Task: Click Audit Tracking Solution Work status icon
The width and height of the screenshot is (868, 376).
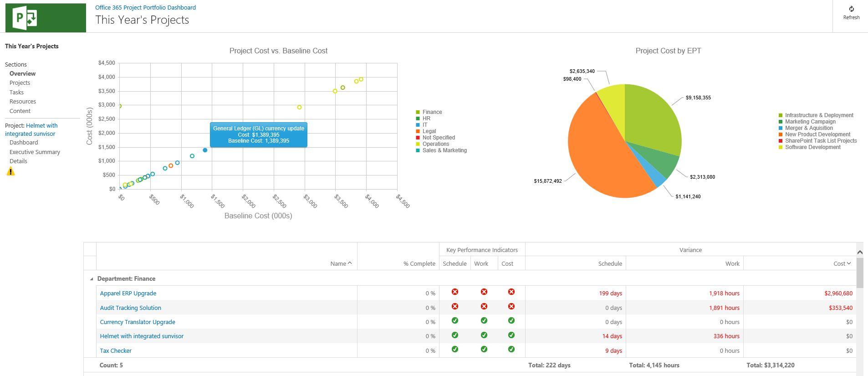Action: [x=484, y=306]
